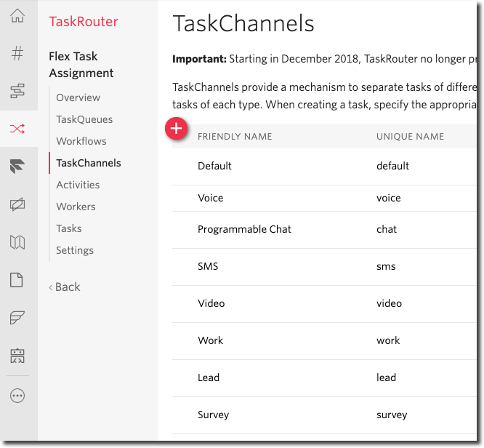Open workspace Settings
The image size is (484, 448).
[x=75, y=251]
